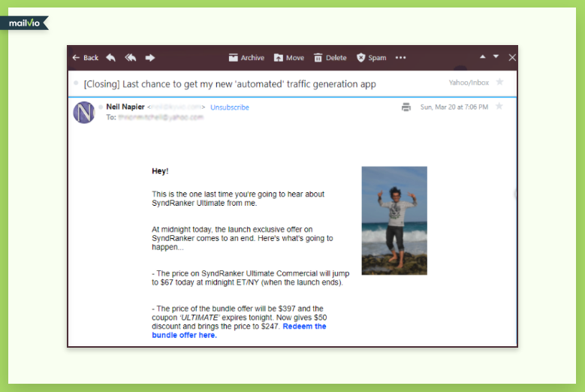
Task: Follow the 'Redeem the bundle offer here' link
Action: [x=239, y=331]
